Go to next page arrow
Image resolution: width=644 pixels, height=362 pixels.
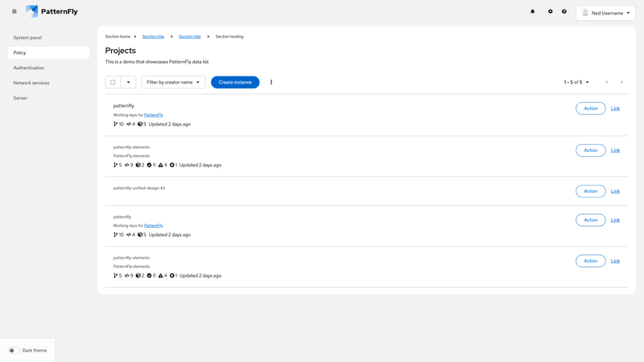(x=621, y=82)
